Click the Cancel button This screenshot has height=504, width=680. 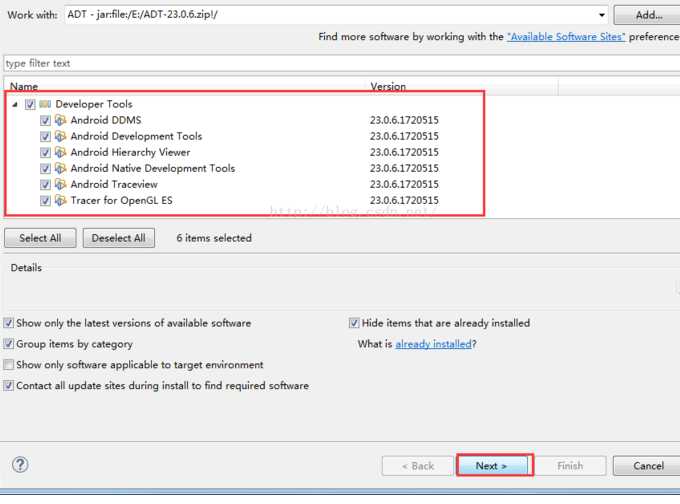(x=648, y=466)
